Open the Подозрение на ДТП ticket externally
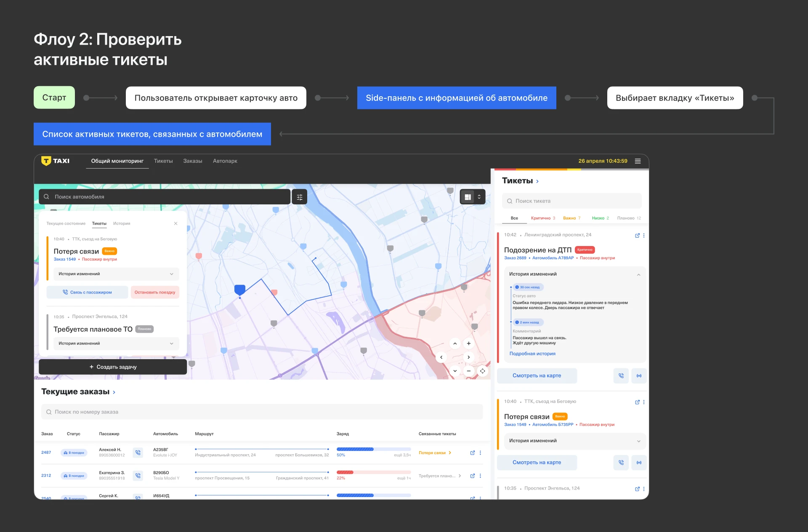Viewport: 808px width, 532px height. coord(637,236)
